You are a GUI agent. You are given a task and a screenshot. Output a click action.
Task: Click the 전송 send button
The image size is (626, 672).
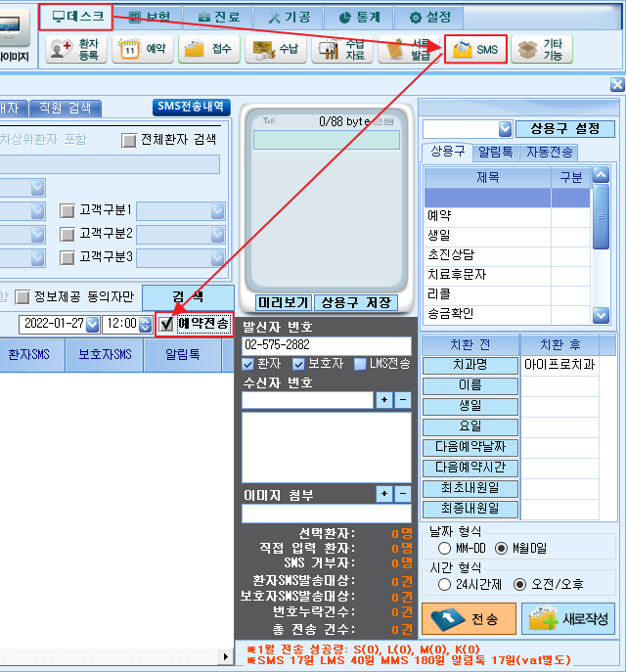pyautogui.click(x=469, y=618)
